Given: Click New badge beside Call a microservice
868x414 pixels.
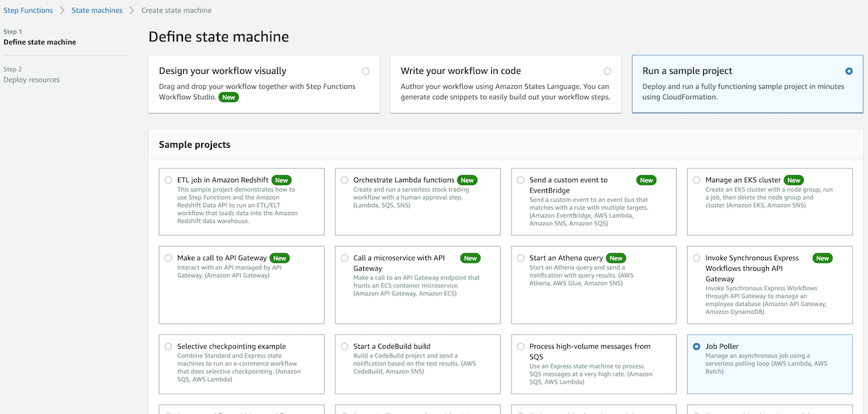Looking at the screenshot, I should click(x=470, y=258).
